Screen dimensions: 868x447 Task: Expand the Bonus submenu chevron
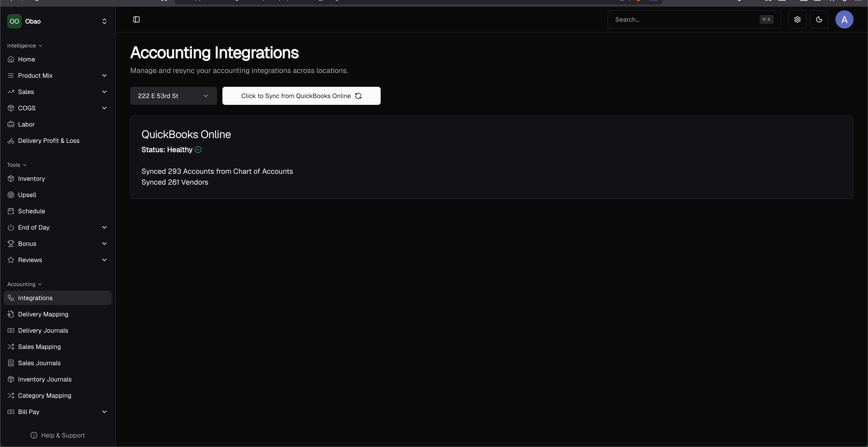(104, 244)
